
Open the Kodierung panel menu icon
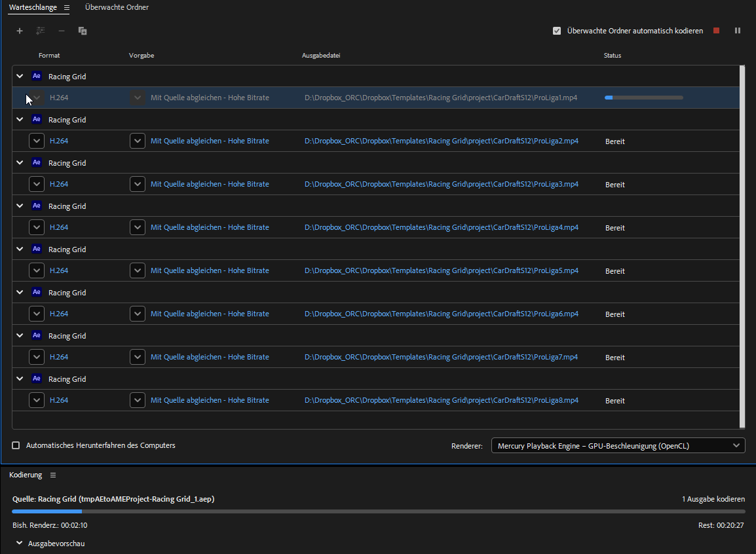53,475
